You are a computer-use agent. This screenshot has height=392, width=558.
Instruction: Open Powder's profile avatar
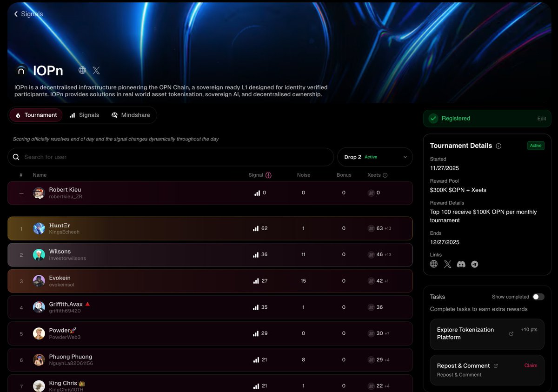pos(39,333)
